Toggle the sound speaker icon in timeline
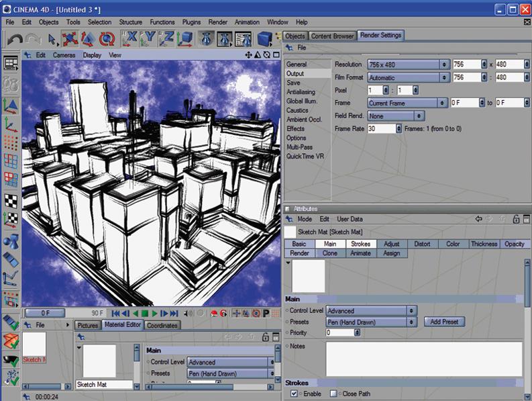The image size is (532, 401). 189,313
